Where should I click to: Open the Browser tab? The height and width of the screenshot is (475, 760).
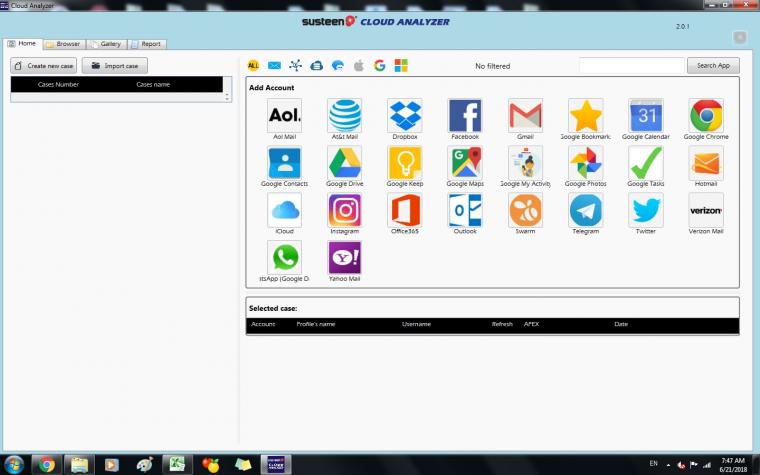(64, 44)
